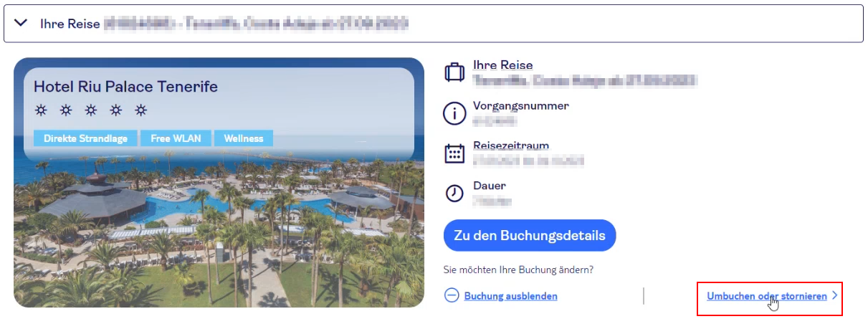Click arrow next to Umbuchen oder stornieren
This screenshot has width=868, height=324.
point(834,295)
